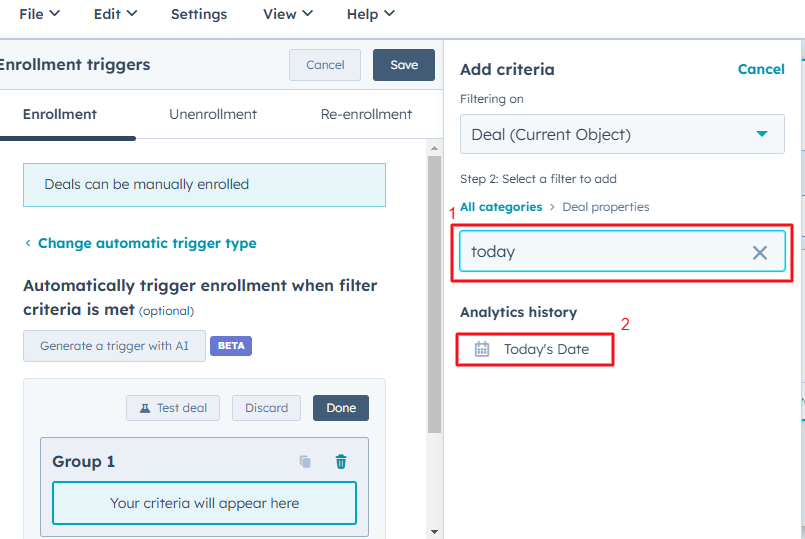Clear the 'today' search text with X

coord(760,253)
